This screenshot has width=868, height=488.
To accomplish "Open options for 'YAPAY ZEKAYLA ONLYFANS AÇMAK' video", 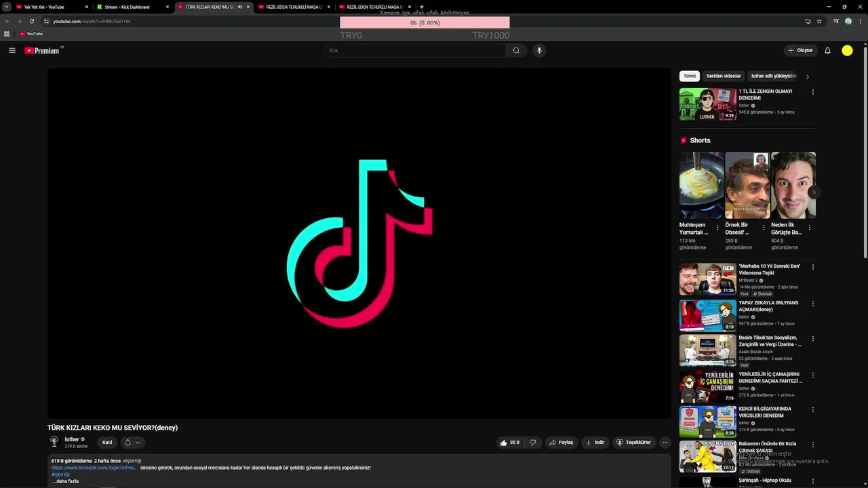I will point(812,304).
